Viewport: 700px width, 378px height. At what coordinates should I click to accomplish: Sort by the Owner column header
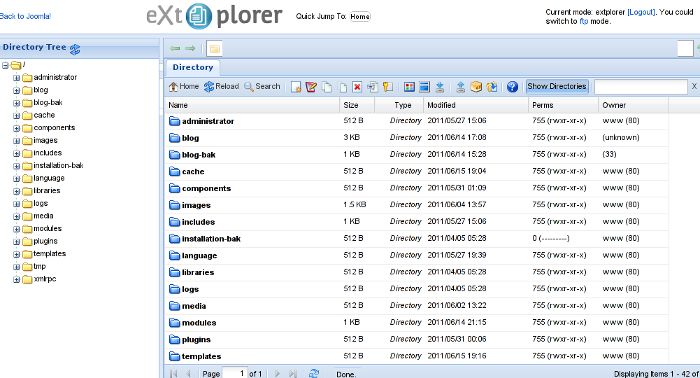pos(633,105)
